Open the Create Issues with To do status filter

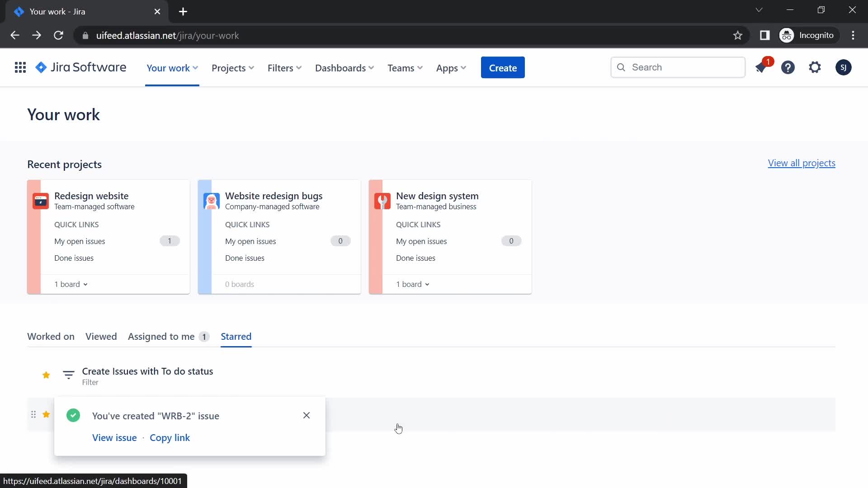[x=147, y=371]
